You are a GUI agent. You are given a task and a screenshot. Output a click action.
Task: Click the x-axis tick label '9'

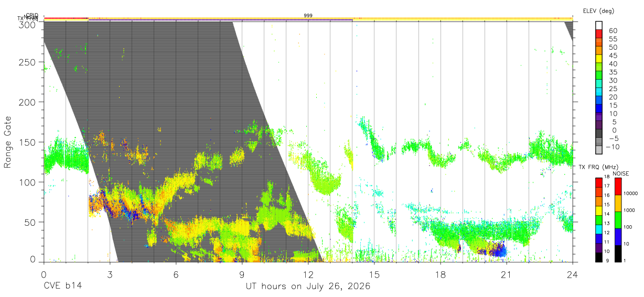[x=242, y=274]
